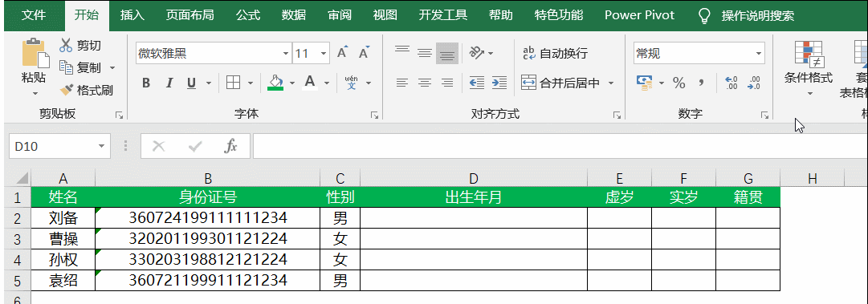Open the 文件 File tab

(34, 15)
